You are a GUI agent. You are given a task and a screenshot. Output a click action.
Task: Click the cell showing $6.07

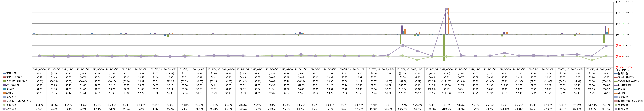[155, 73]
